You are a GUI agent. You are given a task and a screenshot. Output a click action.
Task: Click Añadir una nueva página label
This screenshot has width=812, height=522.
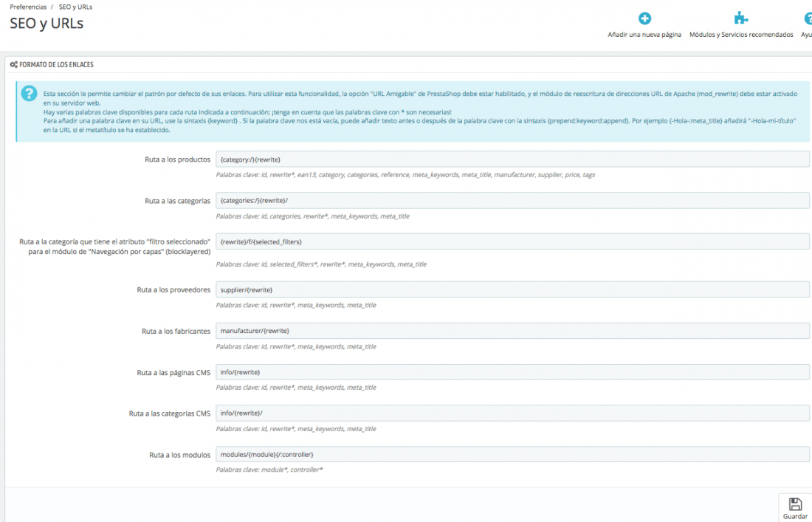tap(644, 35)
